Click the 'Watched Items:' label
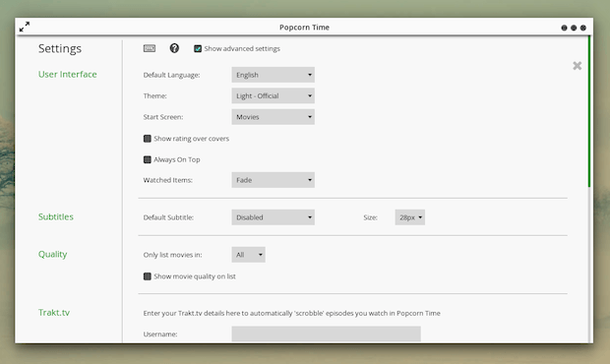This screenshot has width=610, height=364. (x=167, y=180)
